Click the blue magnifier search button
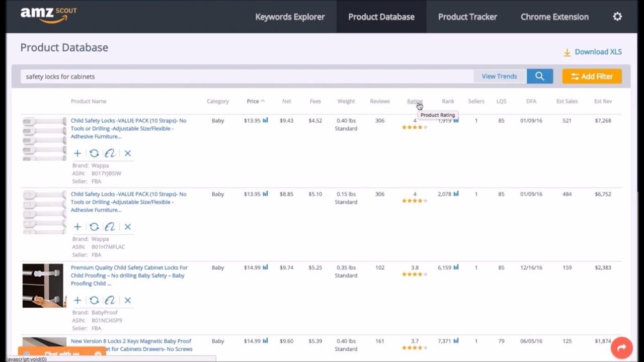Image resolution: width=644 pixels, height=362 pixels. (539, 76)
